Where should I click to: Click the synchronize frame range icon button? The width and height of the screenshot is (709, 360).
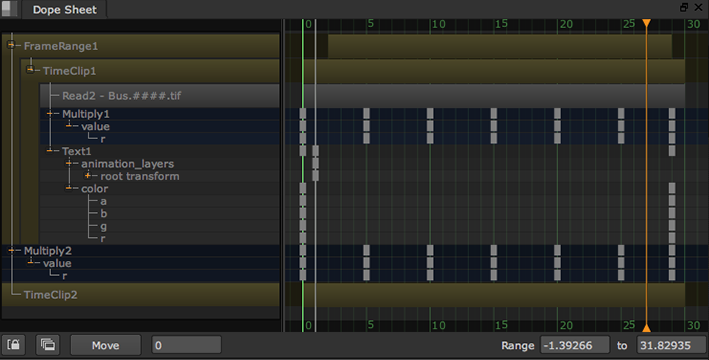(x=13, y=345)
